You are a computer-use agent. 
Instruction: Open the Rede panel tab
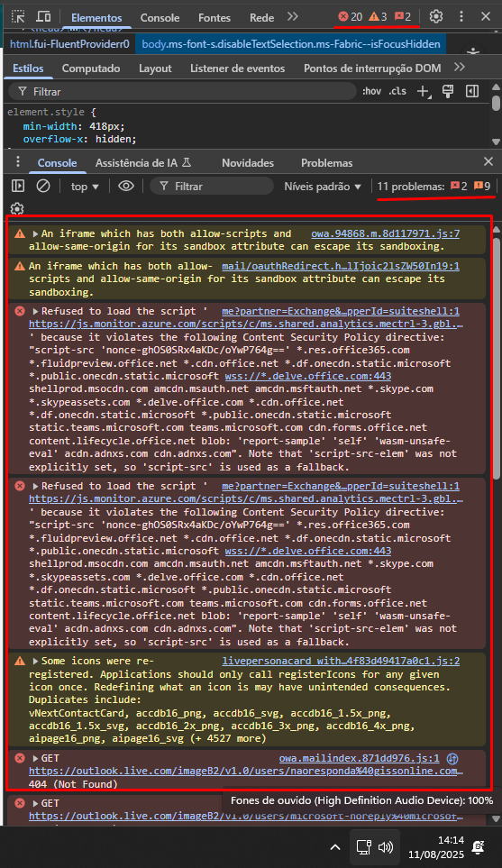(x=261, y=18)
